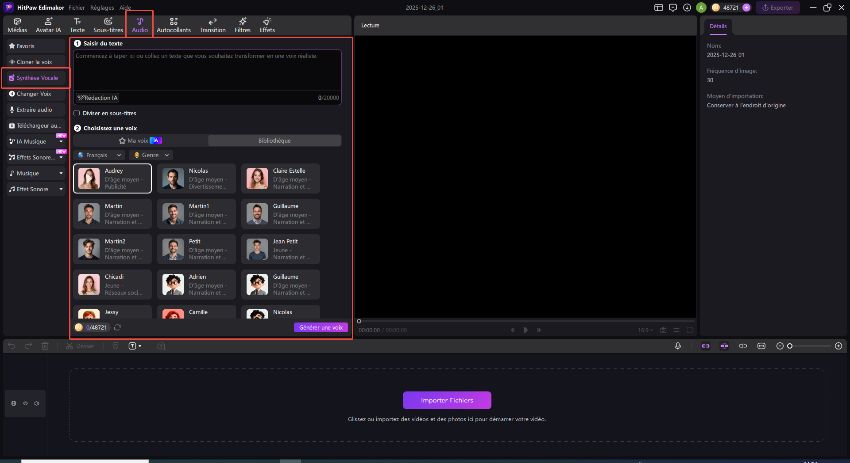Select the Détails tab

point(718,26)
